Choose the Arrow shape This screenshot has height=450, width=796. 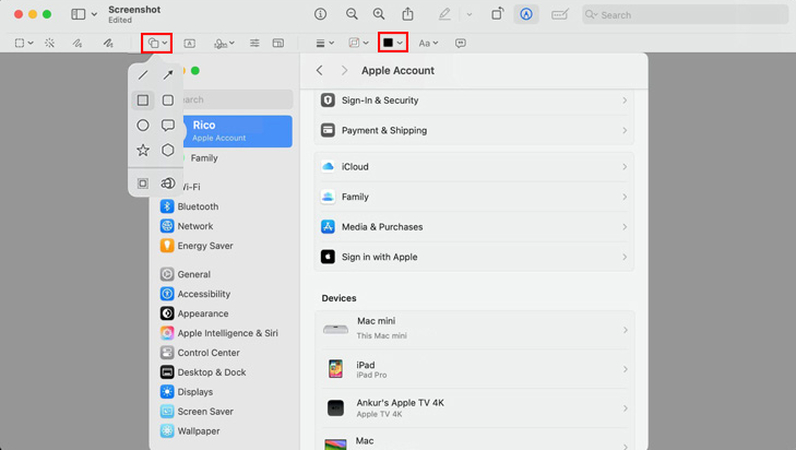point(168,75)
